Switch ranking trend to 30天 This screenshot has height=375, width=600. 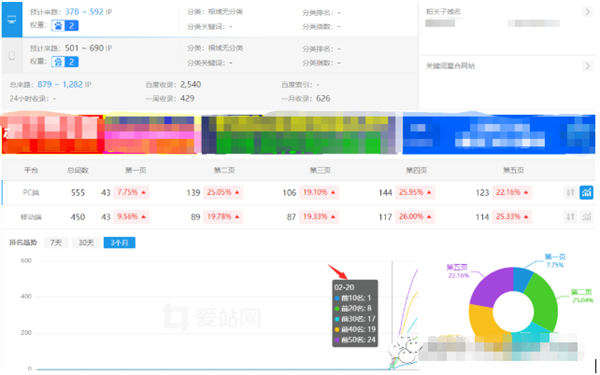(86, 243)
